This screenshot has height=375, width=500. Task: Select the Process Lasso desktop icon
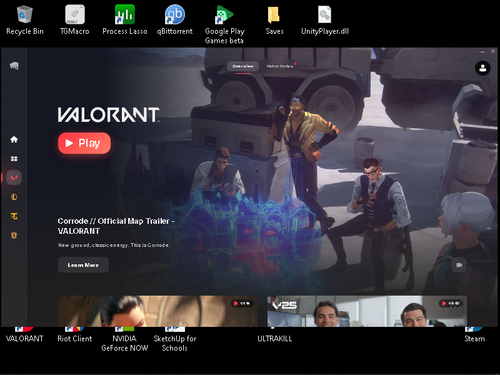click(125, 20)
